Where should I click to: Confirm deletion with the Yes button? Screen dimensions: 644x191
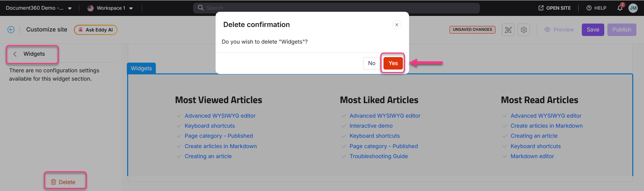pyautogui.click(x=393, y=63)
